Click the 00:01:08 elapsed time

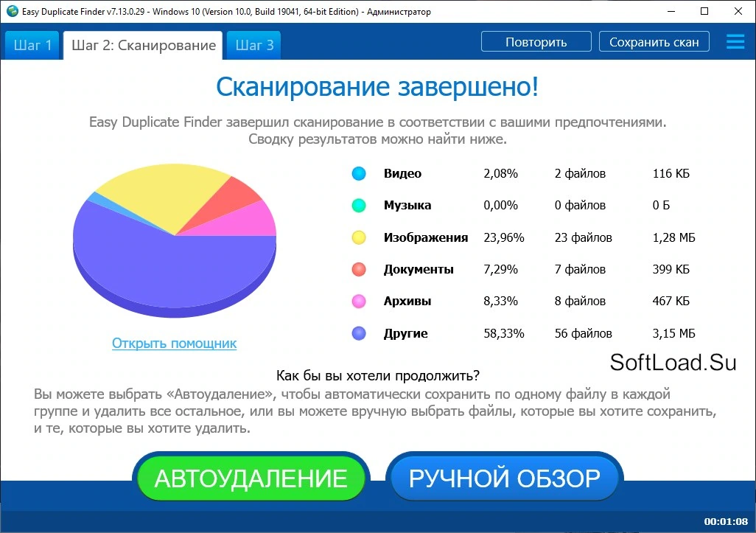point(726,521)
